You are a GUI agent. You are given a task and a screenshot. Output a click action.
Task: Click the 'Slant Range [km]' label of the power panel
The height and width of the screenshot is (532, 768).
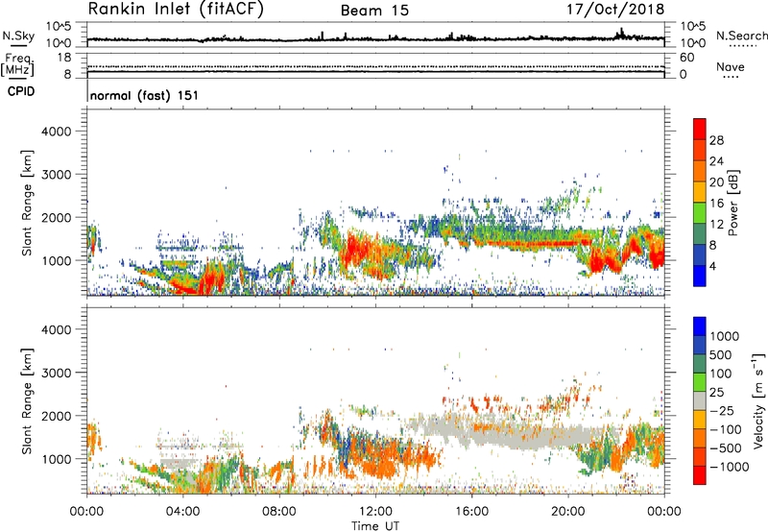click(27, 203)
